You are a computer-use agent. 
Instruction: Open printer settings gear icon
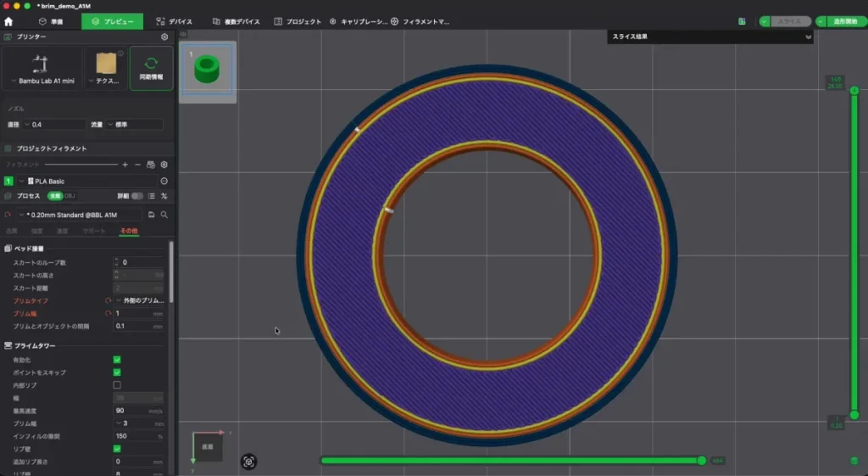click(x=164, y=36)
